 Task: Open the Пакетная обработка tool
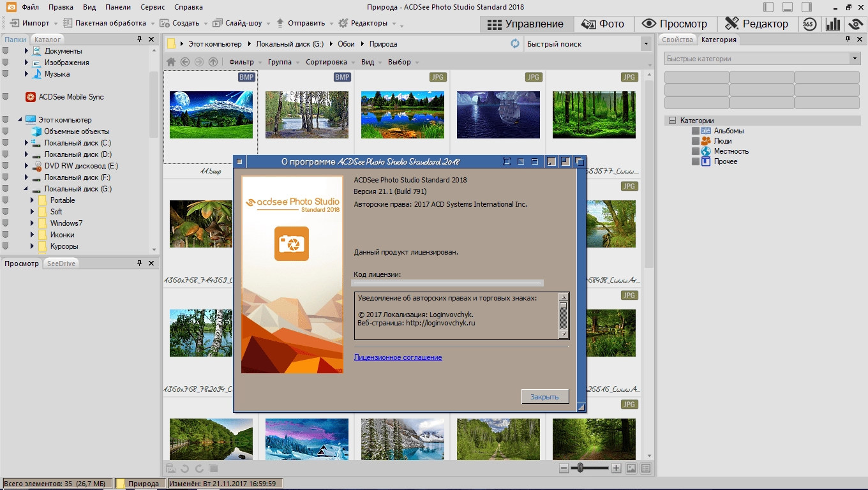tap(105, 23)
